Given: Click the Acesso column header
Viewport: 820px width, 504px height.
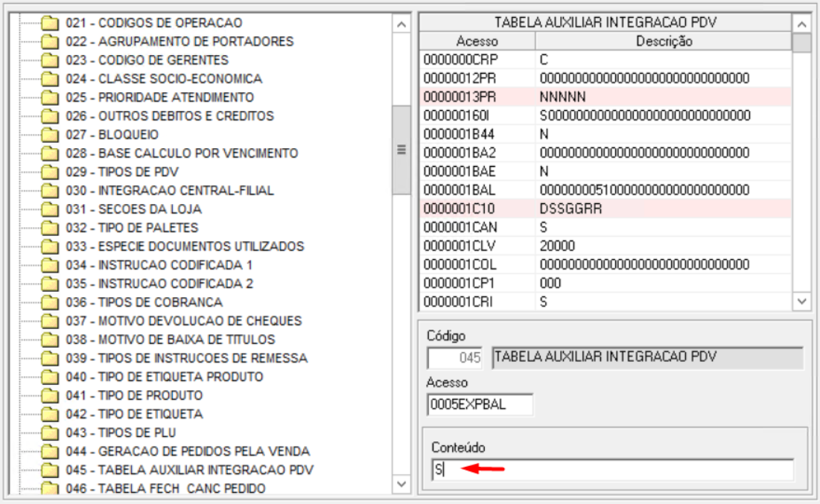Looking at the screenshot, I should point(477,41).
